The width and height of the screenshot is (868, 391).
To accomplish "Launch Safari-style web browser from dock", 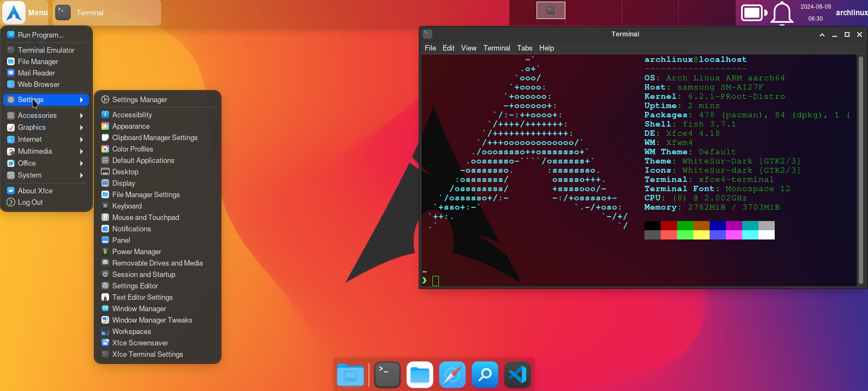I will 452,375.
